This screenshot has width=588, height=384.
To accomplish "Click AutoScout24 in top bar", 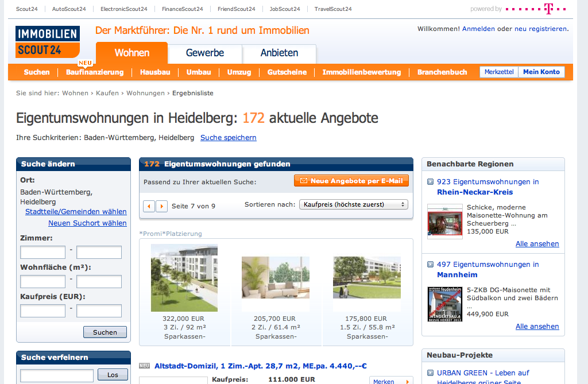I will (x=69, y=9).
